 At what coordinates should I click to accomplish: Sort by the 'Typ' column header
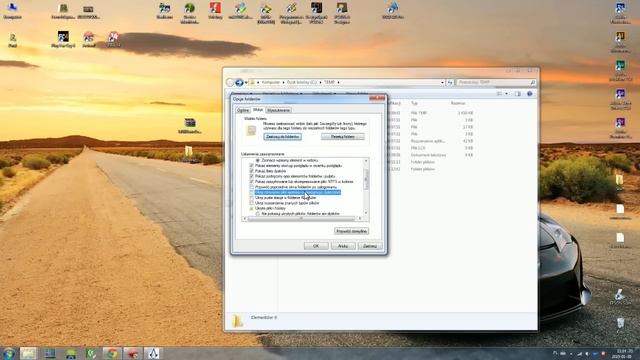click(414, 103)
